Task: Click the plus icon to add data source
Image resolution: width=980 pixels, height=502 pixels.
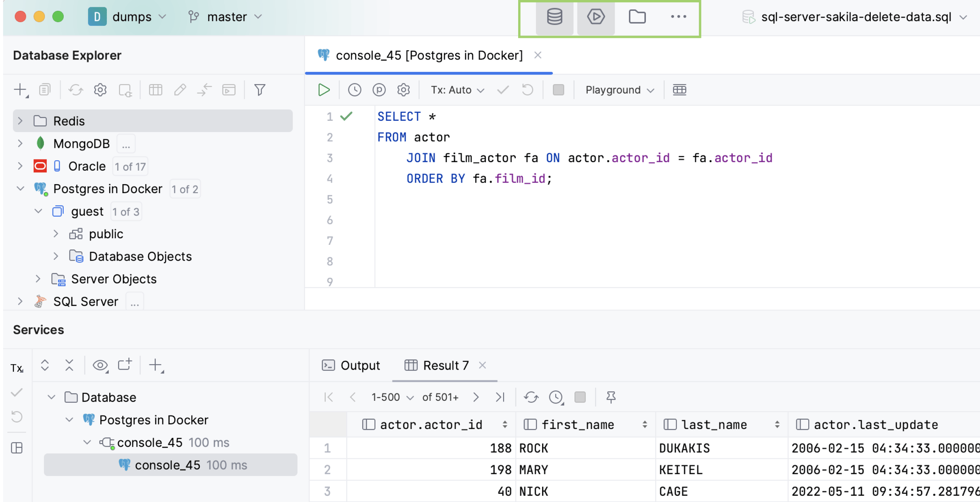Action: click(x=20, y=90)
